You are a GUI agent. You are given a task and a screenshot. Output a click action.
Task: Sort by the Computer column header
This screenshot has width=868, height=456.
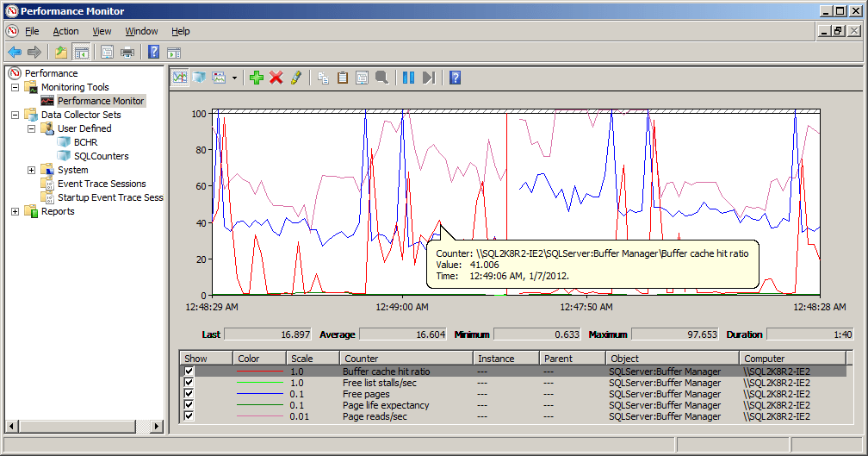pyautogui.click(x=793, y=359)
